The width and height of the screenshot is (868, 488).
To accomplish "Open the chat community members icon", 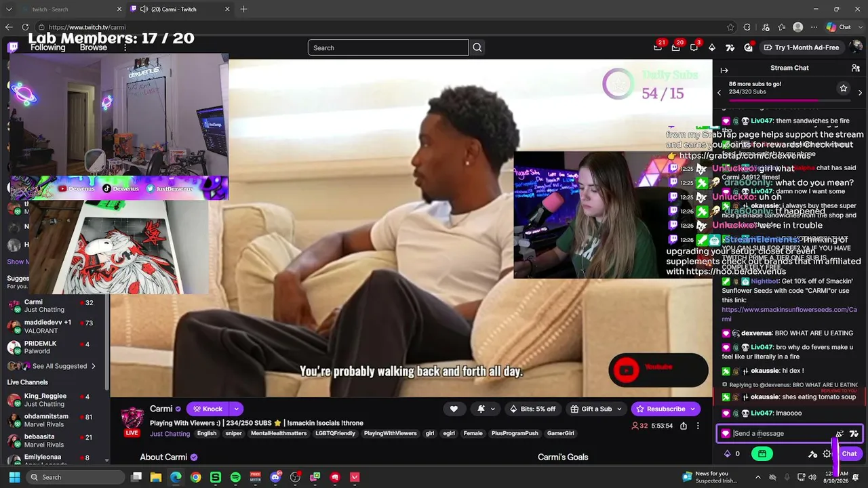I will click(x=856, y=68).
